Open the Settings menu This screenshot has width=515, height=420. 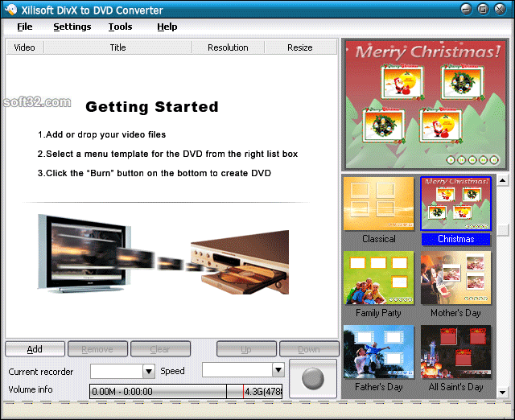pyautogui.click(x=72, y=27)
